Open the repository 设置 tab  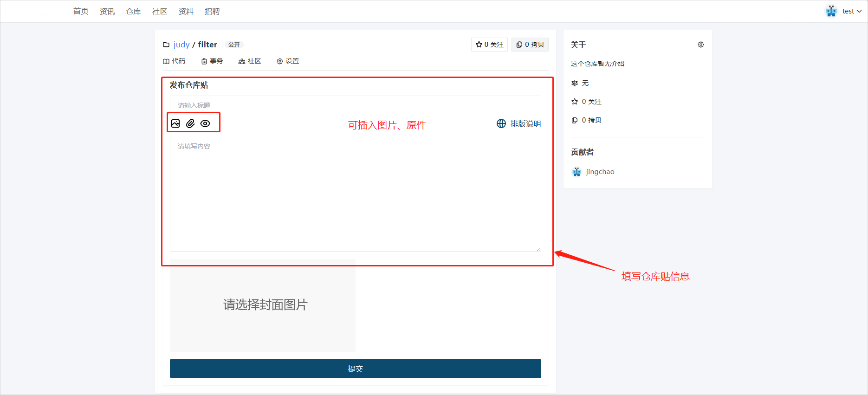tap(288, 61)
